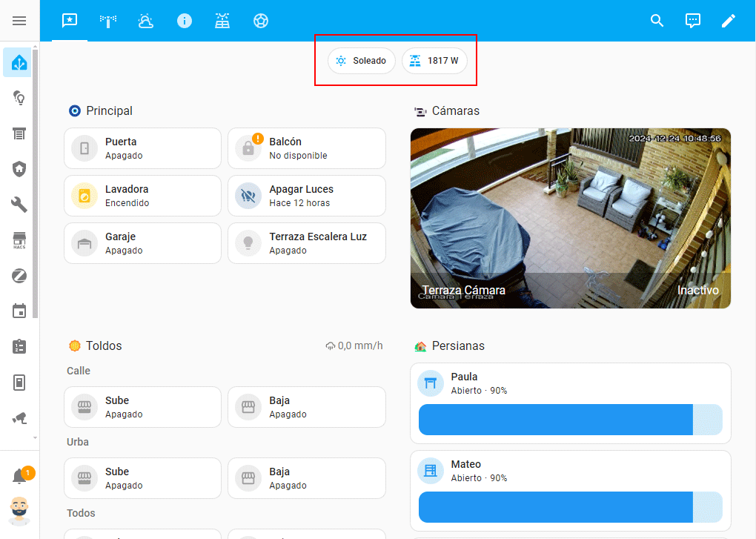The height and width of the screenshot is (539, 756).
Task: Open the to-do clipboard sidebar icon
Action: (19, 347)
